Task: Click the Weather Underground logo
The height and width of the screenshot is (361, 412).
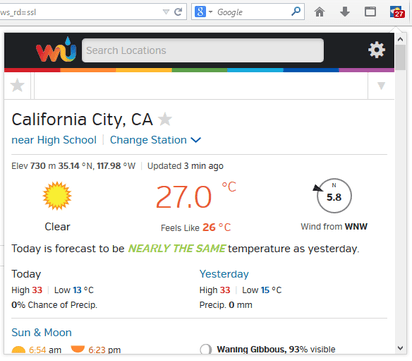Action: pos(56,50)
